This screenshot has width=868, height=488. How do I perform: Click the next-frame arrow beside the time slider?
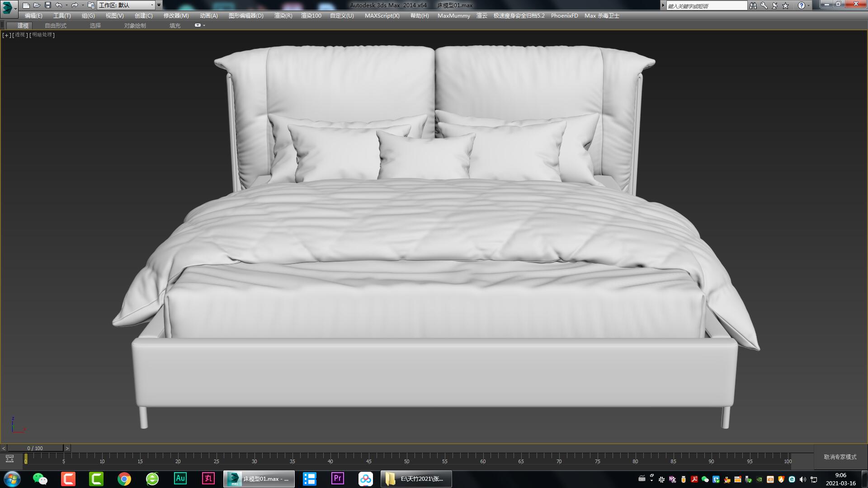click(67, 448)
